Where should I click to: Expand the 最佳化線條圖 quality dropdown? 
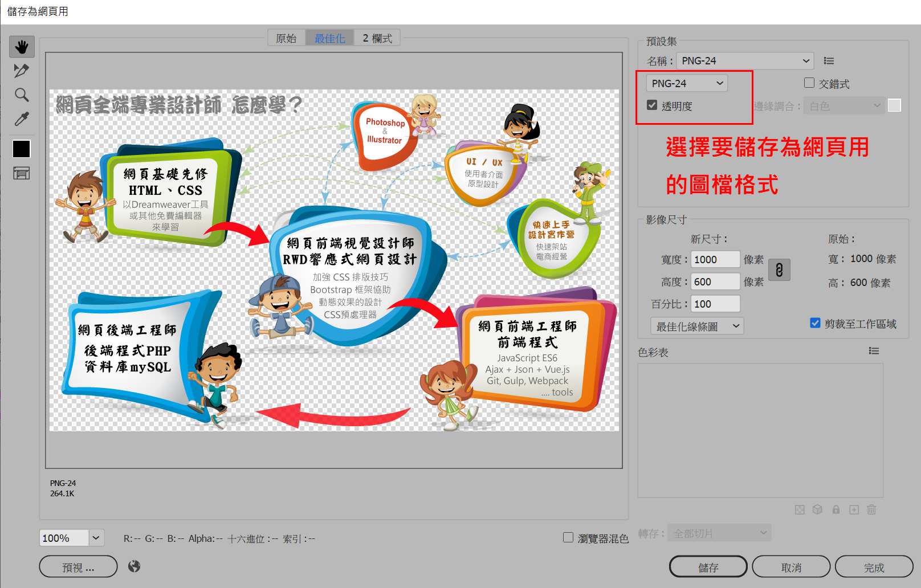coord(697,326)
